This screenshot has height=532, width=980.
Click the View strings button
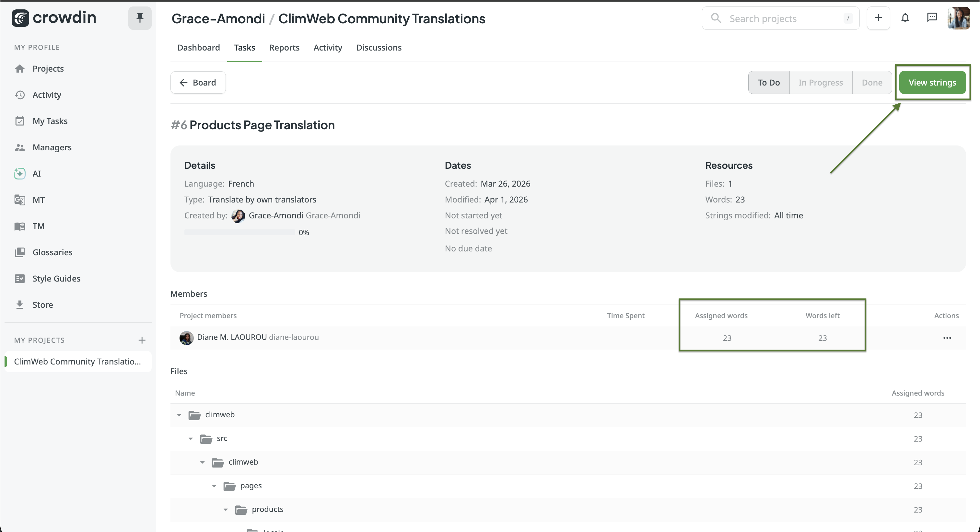pyautogui.click(x=932, y=83)
